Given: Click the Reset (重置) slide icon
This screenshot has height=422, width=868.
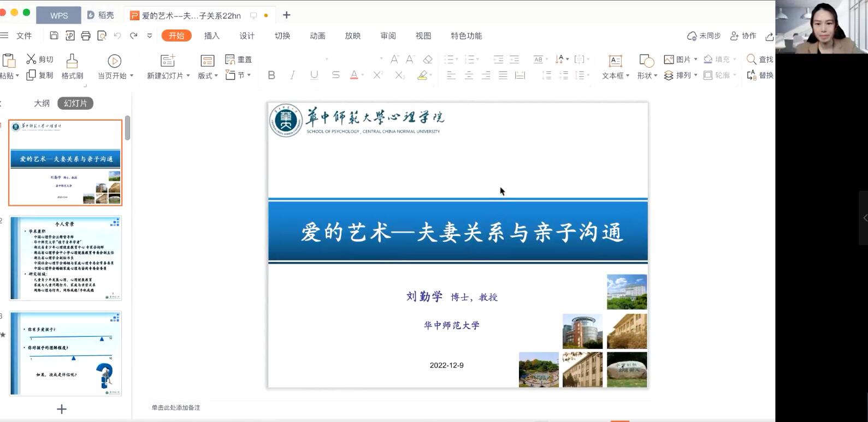Looking at the screenshot, I should 230,59.
